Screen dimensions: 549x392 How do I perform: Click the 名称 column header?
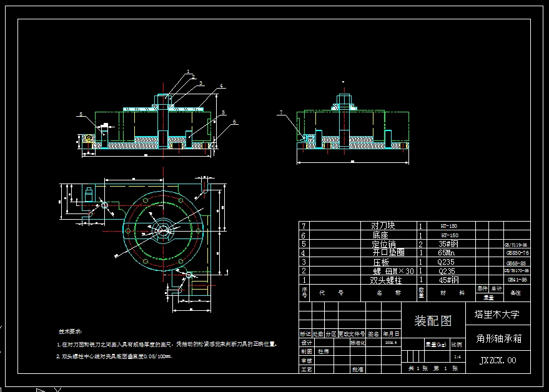tap(388, 293)
